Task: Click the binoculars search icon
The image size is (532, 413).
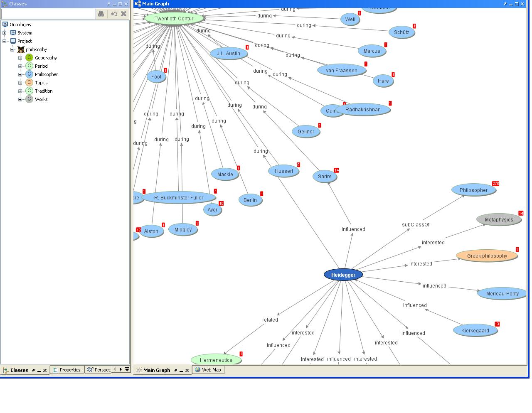Action: pos(101,14)
